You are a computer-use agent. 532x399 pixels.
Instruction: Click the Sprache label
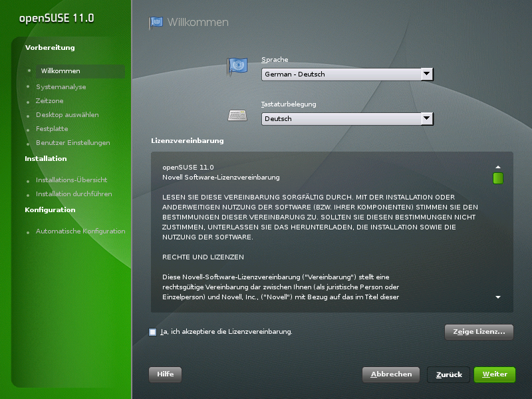click(x=275, y=60)
